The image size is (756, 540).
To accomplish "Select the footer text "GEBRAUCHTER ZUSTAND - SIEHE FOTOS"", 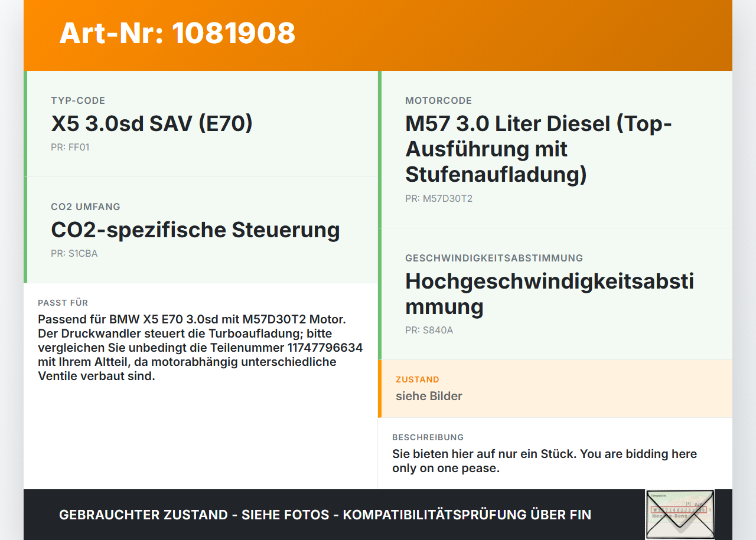I will pos(194,515).
